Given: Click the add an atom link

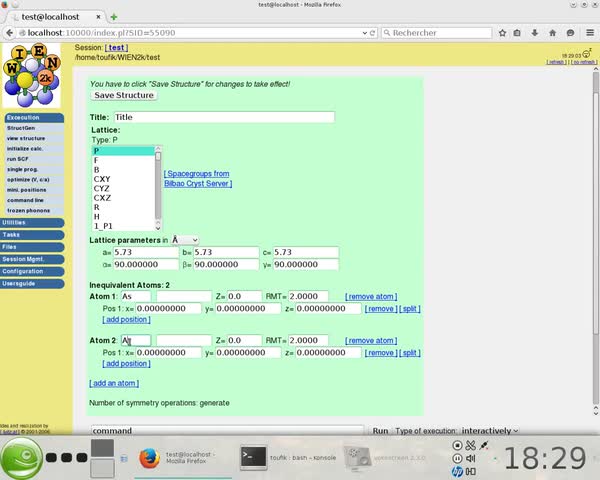Looking at the screenshot, I should [114, 383].
